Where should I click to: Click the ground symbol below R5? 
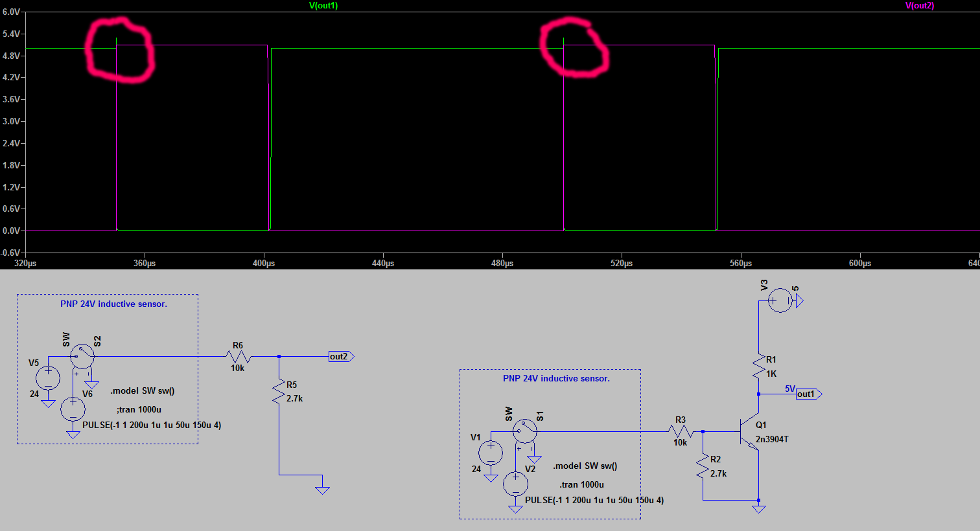[x=322, y=490]
